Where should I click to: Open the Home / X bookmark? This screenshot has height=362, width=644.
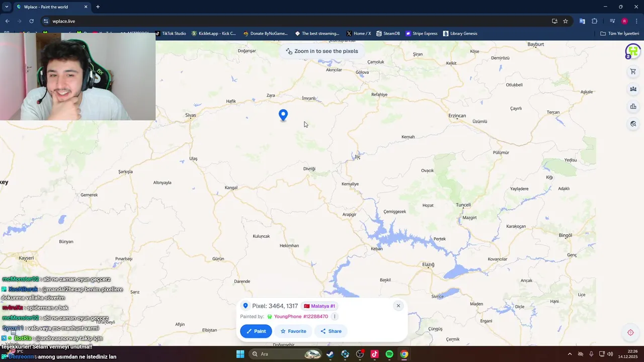coord(358,34)
